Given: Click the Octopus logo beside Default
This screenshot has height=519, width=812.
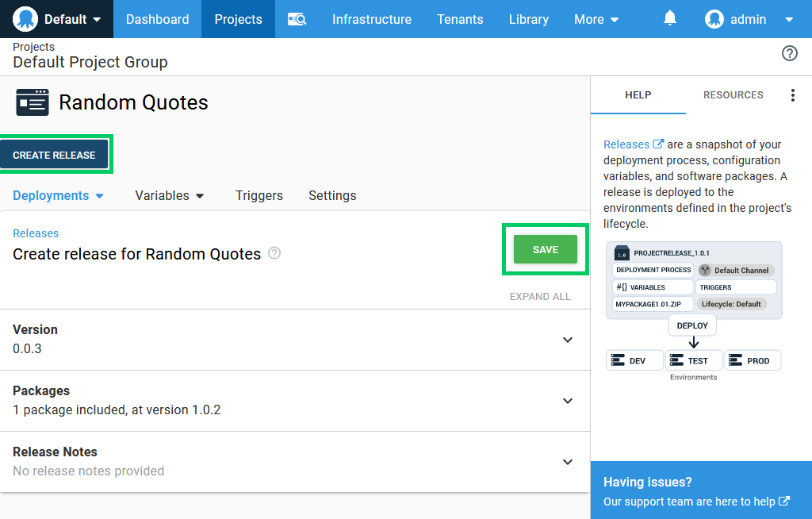Looking at the screenshot, I should (x=25, y=19).
